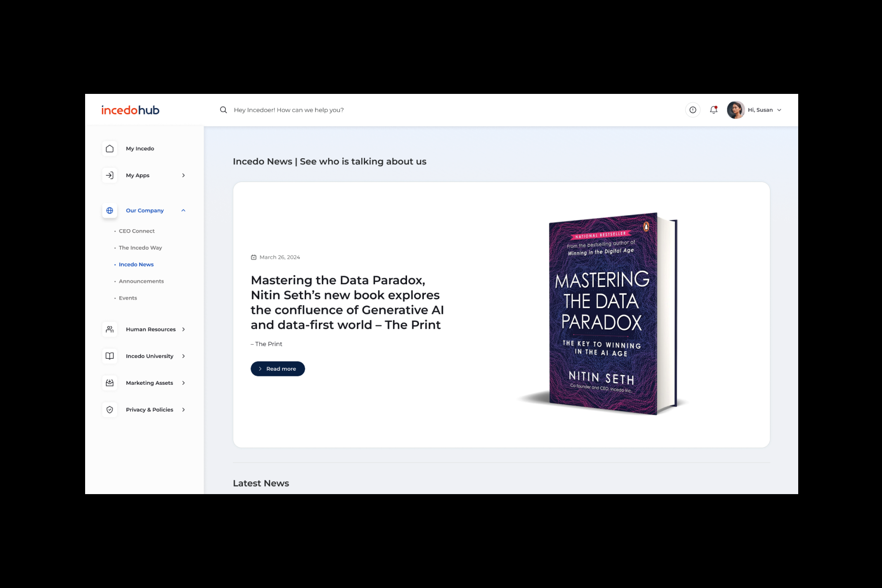Click the Marketing Assets inbox icon
Image resolution: width=882 pixels, height=588 pixels.
pos(110,383)
